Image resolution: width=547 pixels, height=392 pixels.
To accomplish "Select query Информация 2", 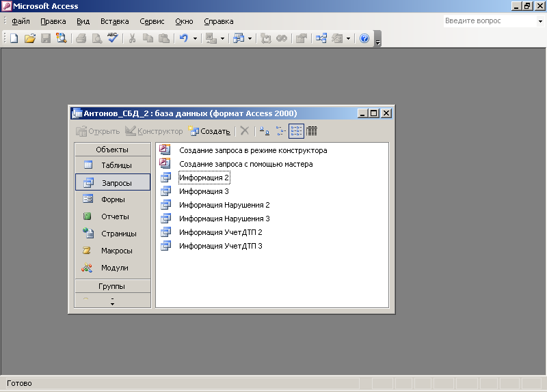I will coord(204,178).
